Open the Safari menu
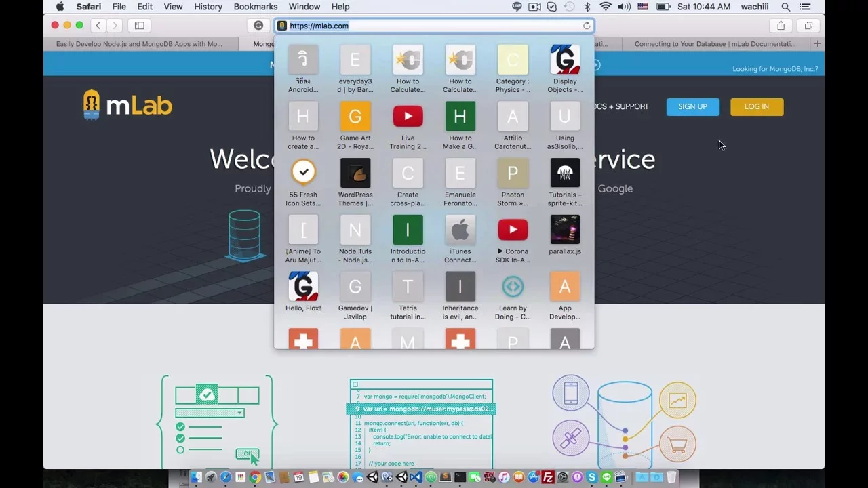 (89, 7)
